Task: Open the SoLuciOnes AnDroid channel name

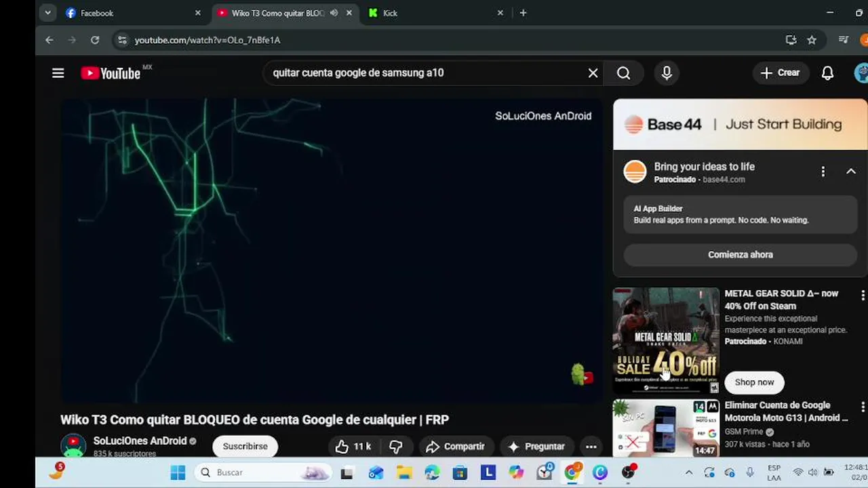Action: coord(140,441)
